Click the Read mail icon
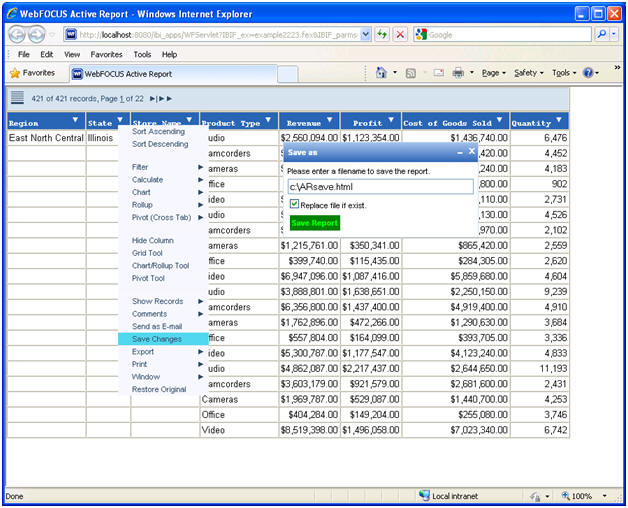This screenshot has height=508, width=628. coord(439,73)
